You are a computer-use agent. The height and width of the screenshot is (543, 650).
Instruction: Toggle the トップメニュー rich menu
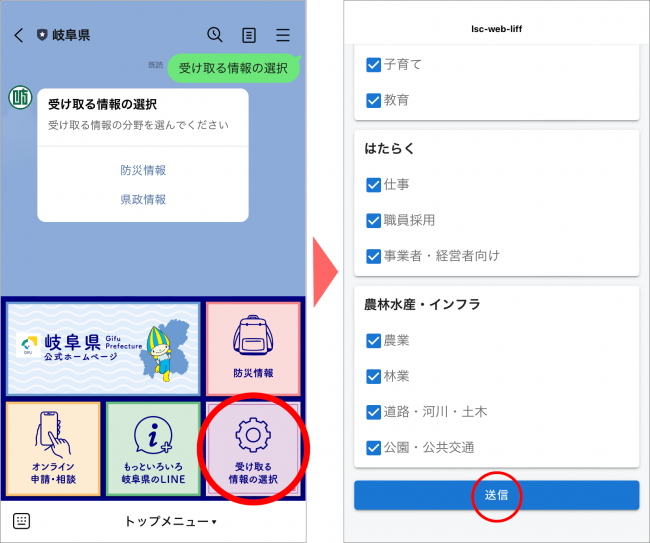click(170, 521)
